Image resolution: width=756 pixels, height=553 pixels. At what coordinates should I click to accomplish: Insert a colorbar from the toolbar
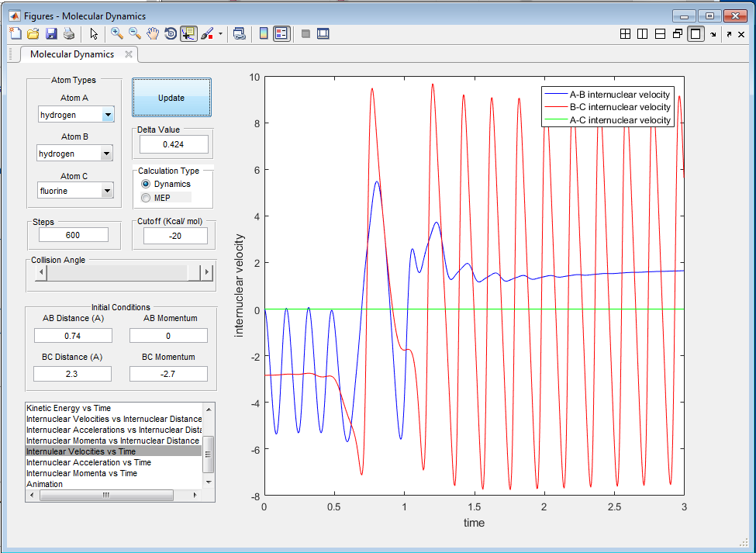(264, 33)
